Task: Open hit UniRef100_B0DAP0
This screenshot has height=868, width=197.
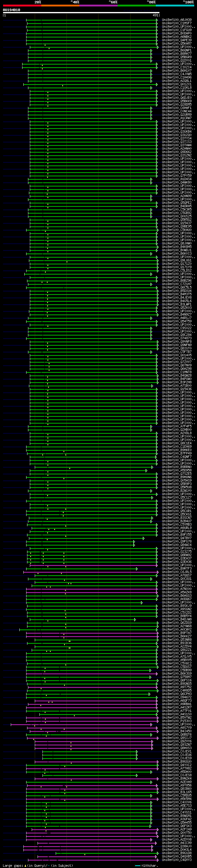Action: click(177, 33)
